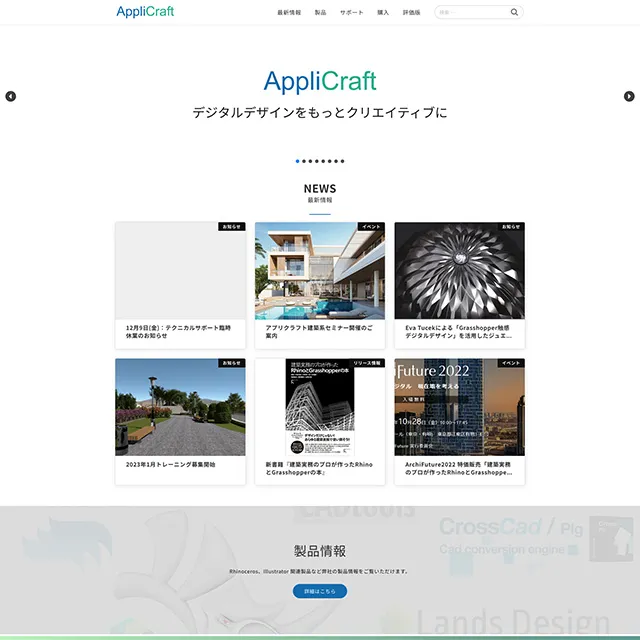The width and height of the screenshot is (640, 640).
Task: Open サポート in the navigation menu
Action: 351,13
